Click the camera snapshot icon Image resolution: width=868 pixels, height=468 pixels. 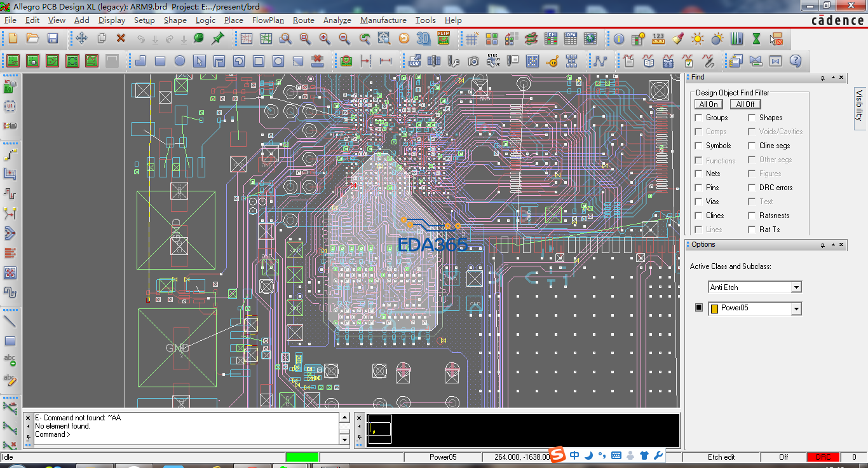pos(473,62)
